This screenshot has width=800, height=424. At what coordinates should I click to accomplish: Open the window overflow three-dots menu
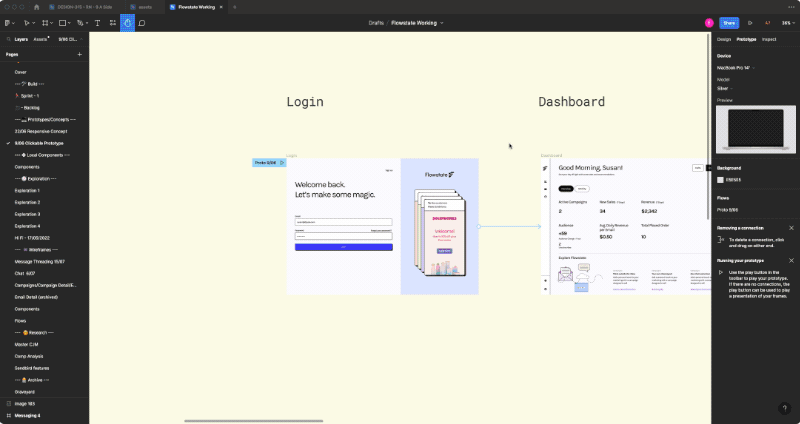[791, 7]
